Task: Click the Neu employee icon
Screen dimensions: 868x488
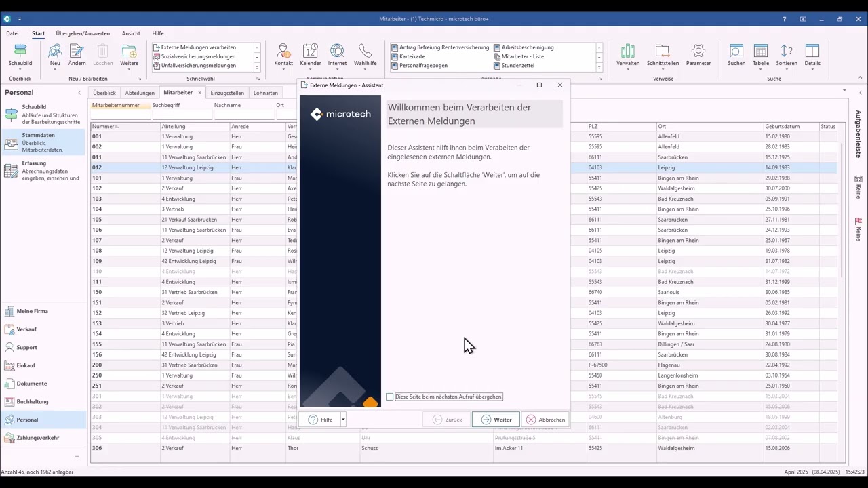Action: point(55,56)
